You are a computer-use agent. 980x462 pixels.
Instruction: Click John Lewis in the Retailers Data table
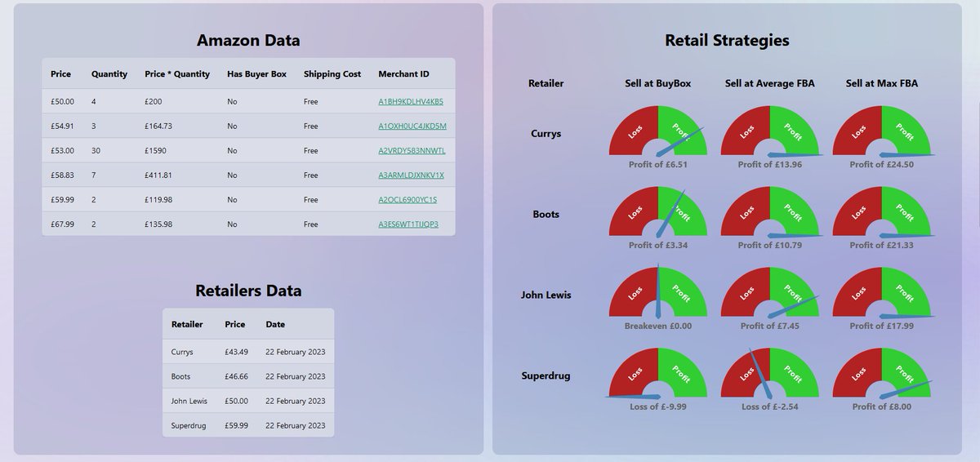[x=189, y=401]
